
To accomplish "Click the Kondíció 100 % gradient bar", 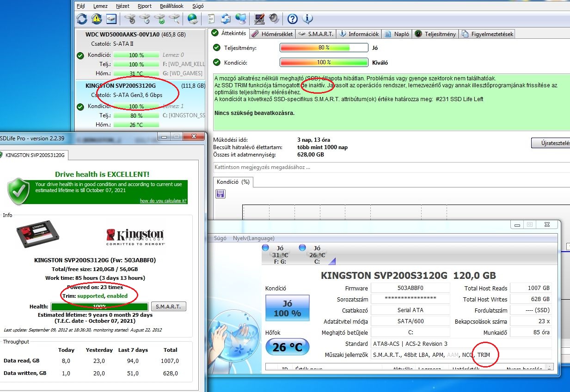I will pos(324,62).
